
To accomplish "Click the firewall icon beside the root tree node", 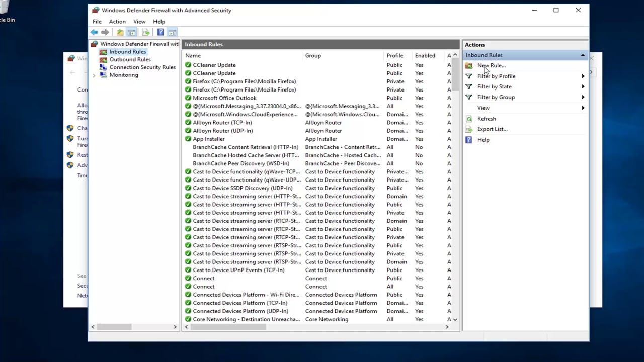I will click(x=95, y=44).
